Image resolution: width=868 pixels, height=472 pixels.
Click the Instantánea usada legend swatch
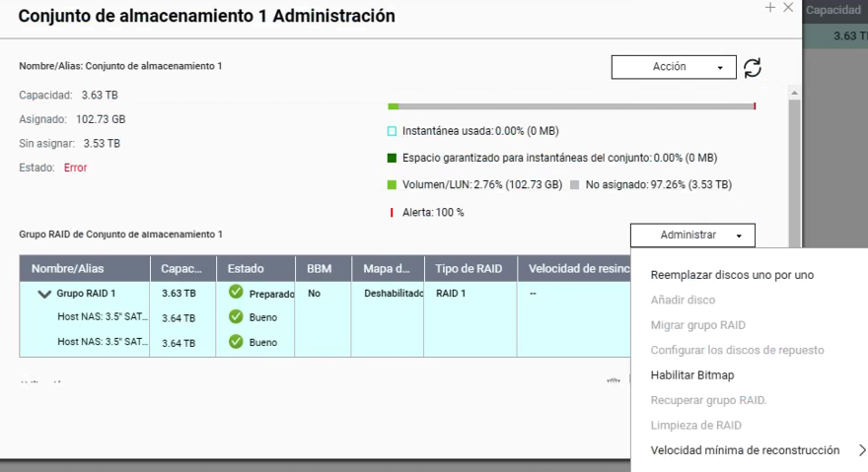point(392,131)
